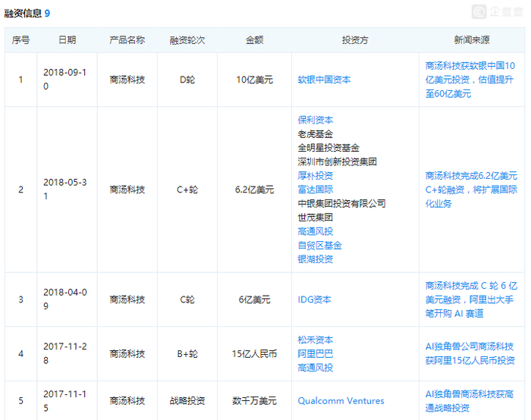Click investor text 全明星投资基金
531x420 pixels.
[x=328, y=148]
